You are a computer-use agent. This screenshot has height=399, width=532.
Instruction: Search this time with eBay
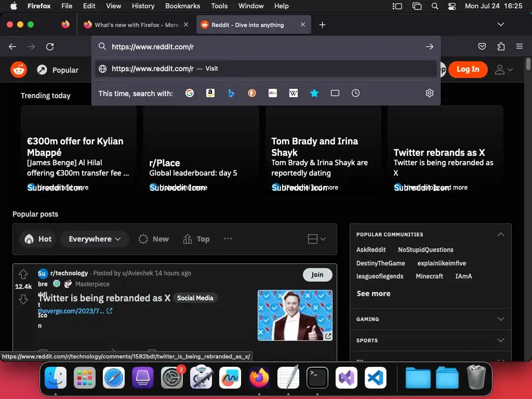click(273, 93)
